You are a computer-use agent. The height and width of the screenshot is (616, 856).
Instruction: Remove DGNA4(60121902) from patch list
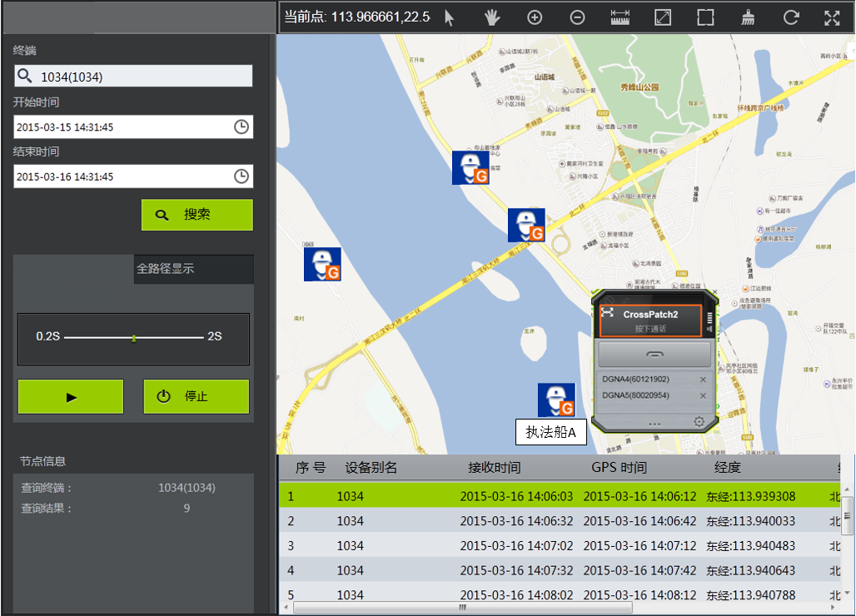(703, 380)
